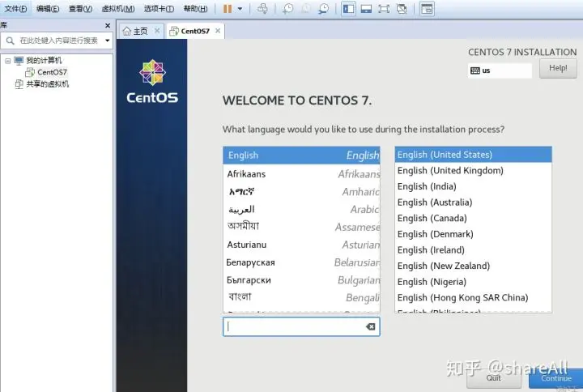This screenshot has height=392, width=583.
Task: Show the console view
Action: tap(427, 9)
